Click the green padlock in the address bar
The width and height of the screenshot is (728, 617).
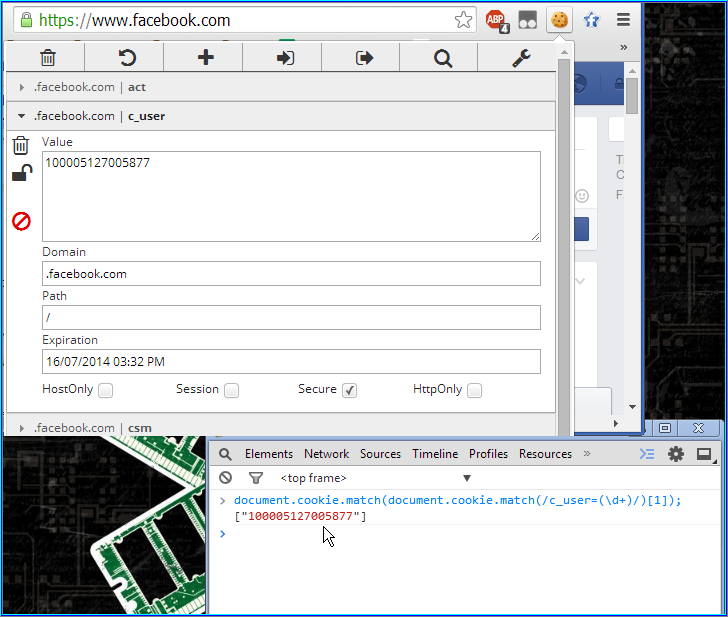coord(26,20)
